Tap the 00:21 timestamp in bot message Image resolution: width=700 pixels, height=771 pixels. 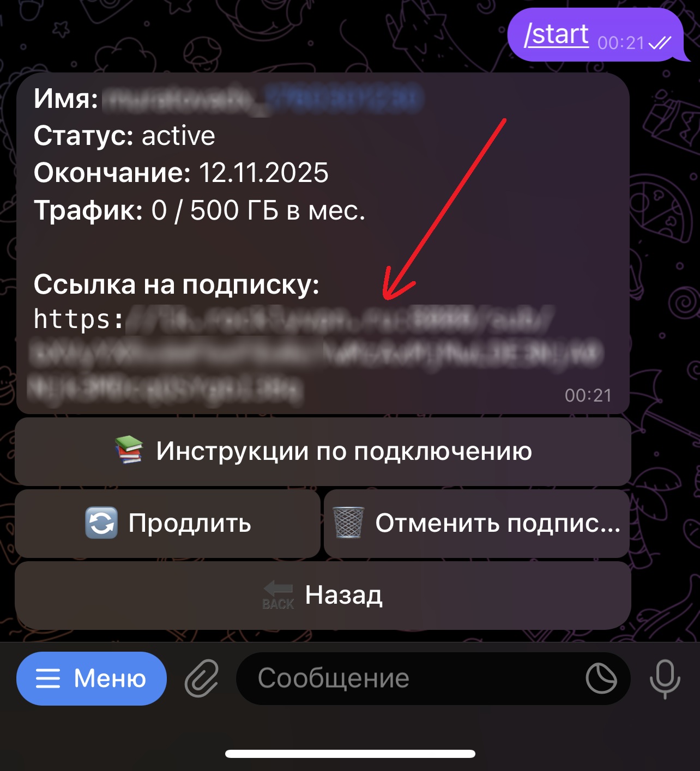tap(588, 396)
